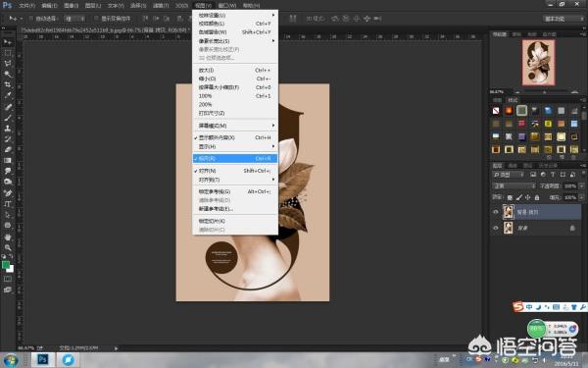The image size is (588, 368).
Task: Select the Quick Selection wand tool
Action: [8, 74]
